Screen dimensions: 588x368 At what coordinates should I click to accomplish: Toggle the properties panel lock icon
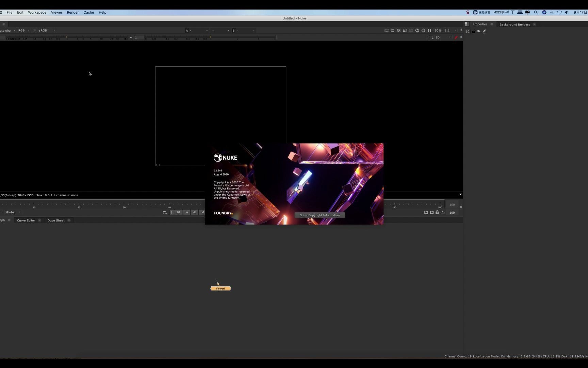click(x=473, y=31)
